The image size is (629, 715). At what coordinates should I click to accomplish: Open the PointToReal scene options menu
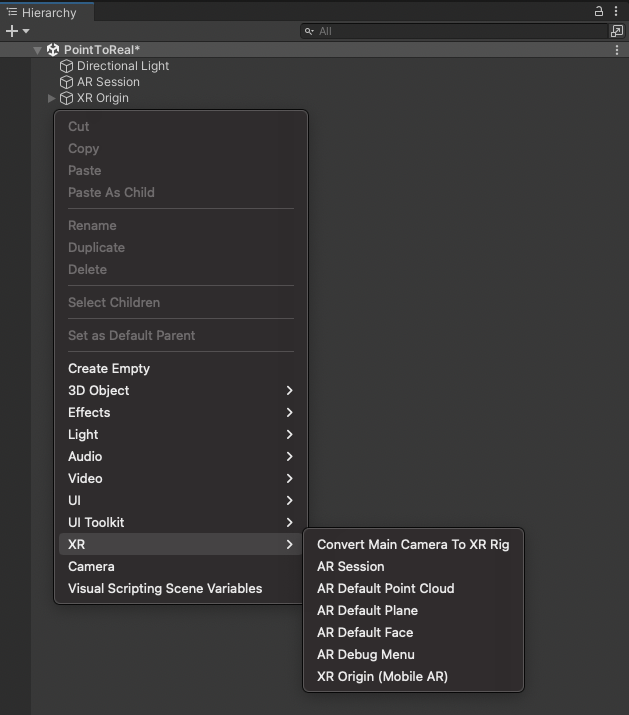pos(616,50)
